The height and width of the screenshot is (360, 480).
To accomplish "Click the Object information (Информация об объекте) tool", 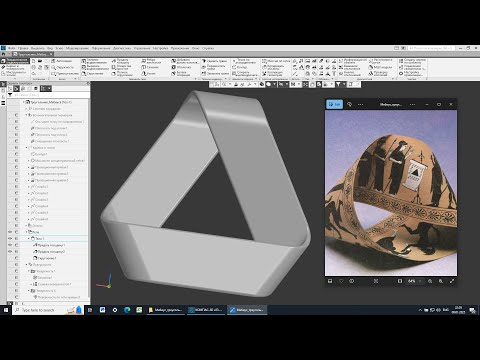I will [353, 61].
